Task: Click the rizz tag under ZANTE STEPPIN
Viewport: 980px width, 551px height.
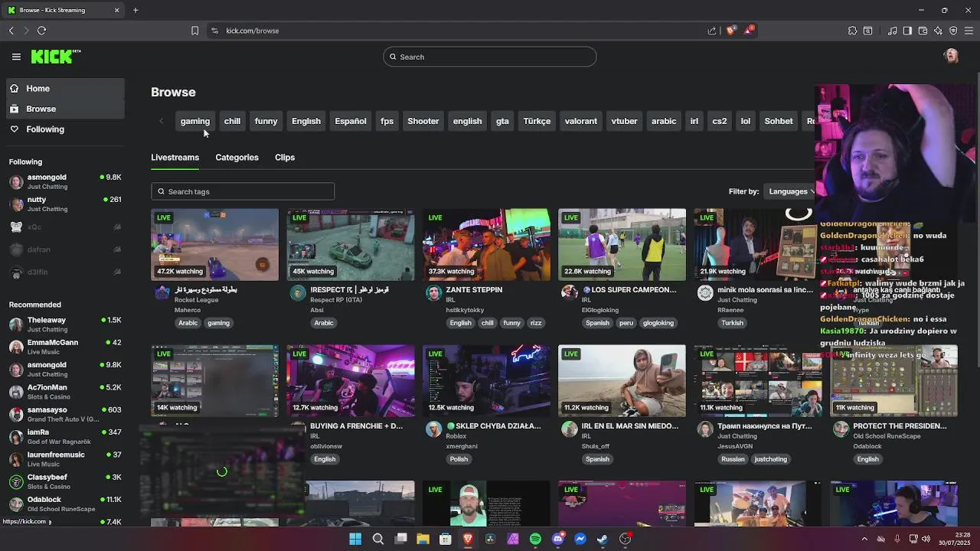Action: 536,323
